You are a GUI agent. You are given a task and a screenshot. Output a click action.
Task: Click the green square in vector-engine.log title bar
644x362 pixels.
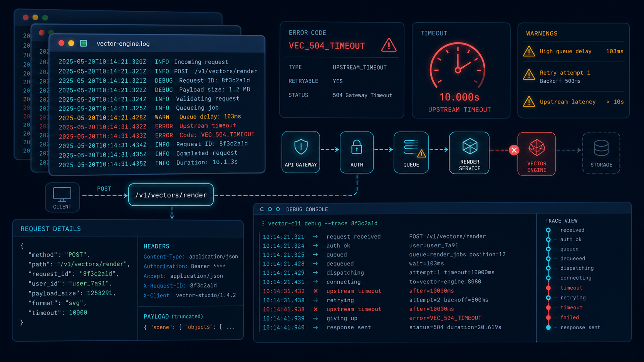tap(83, 43)
